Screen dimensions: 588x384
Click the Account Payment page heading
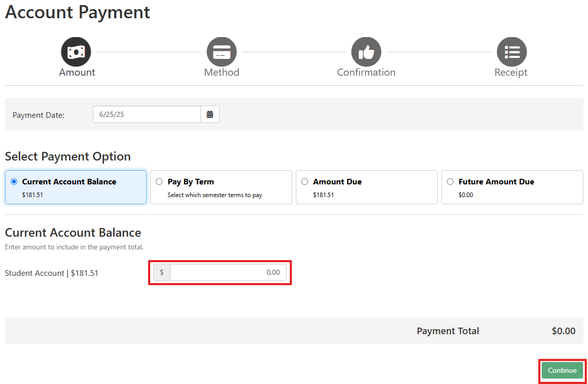point(78,12)
